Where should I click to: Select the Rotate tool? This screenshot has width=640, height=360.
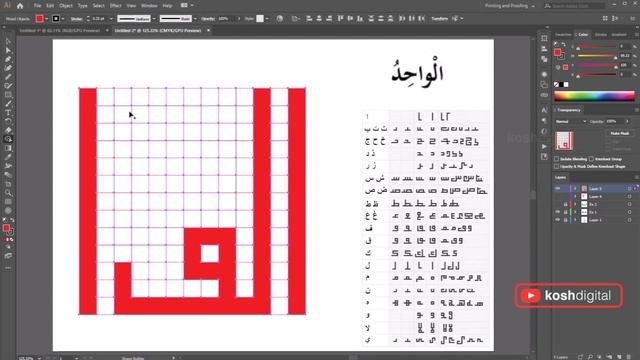point(8,121)
